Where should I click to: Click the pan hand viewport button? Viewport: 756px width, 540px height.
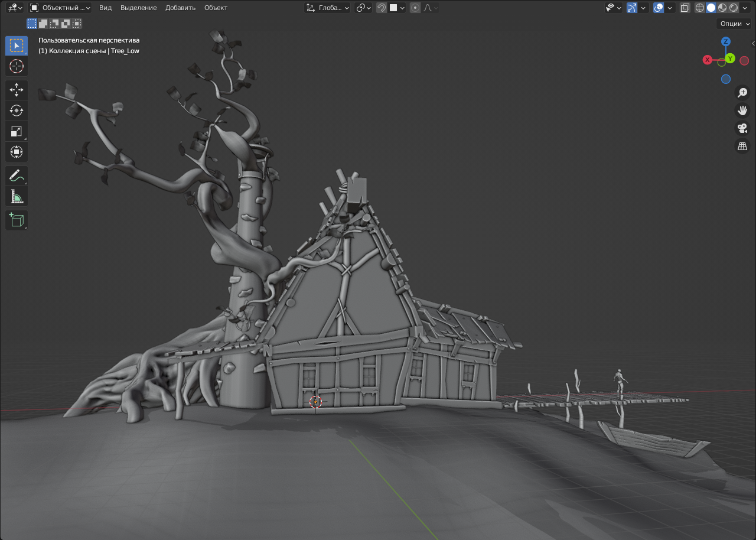click(x=742, y=110)
